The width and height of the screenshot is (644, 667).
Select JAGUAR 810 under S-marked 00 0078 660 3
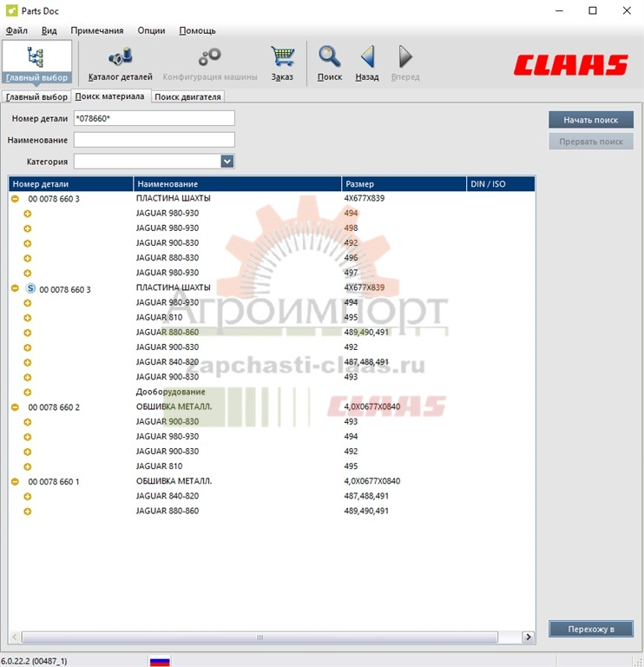tap(159, 317)
